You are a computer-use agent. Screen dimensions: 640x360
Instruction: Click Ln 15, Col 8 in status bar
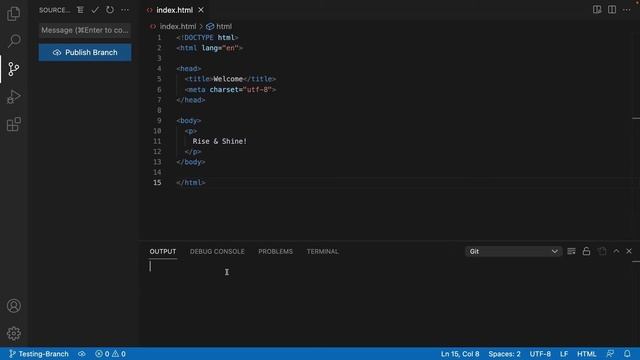(460, 354)
